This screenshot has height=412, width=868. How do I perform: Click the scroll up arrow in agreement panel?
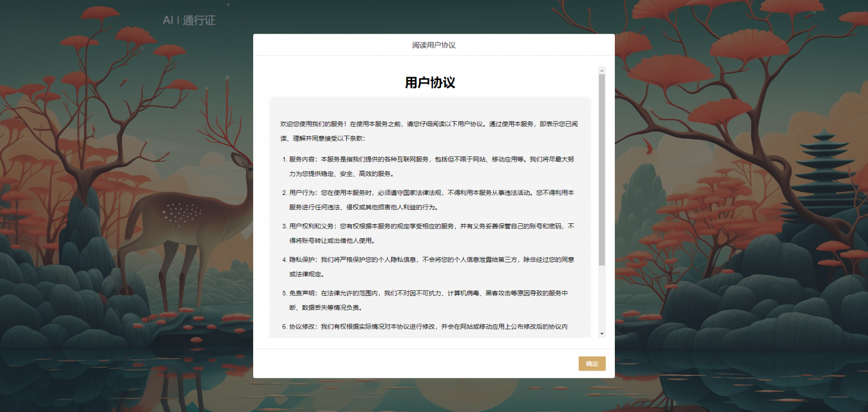(x=601, y=71)
